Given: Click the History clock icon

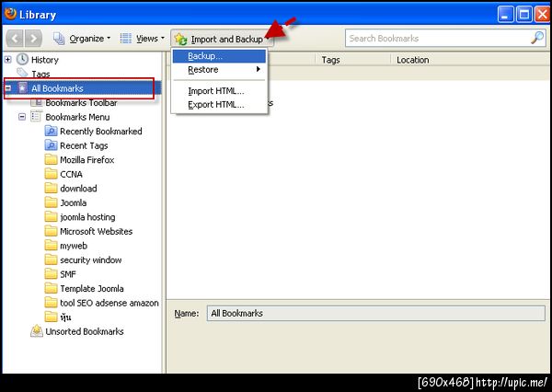Looking at the screenshot, I should 22,59.
